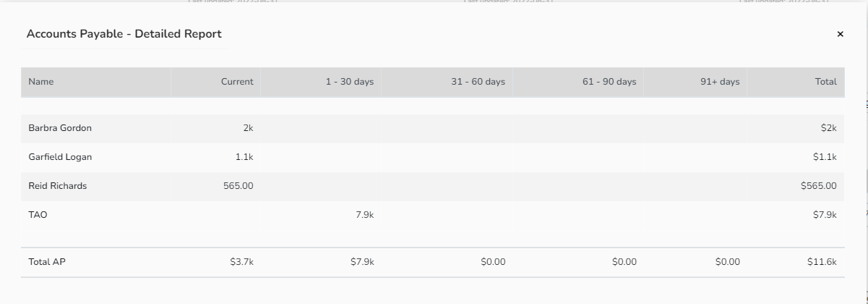Click the 1 - 30 days column header
The height and width of the screenshot is (304, 868).
point(349,82)
